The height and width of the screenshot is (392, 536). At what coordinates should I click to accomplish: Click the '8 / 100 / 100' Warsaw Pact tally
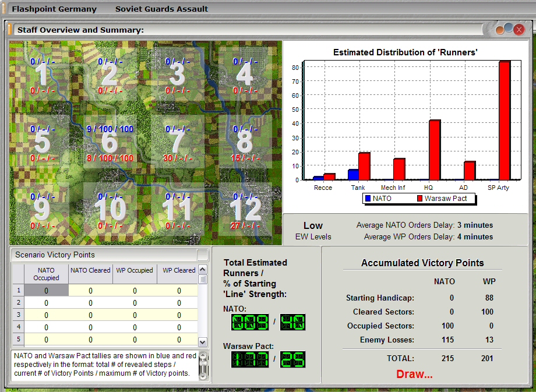110,158
